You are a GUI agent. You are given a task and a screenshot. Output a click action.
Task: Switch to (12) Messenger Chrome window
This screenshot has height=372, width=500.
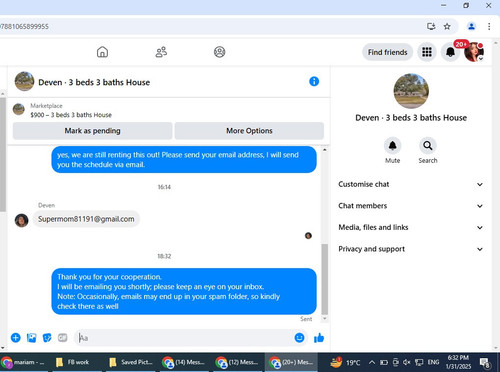(237, 362)
